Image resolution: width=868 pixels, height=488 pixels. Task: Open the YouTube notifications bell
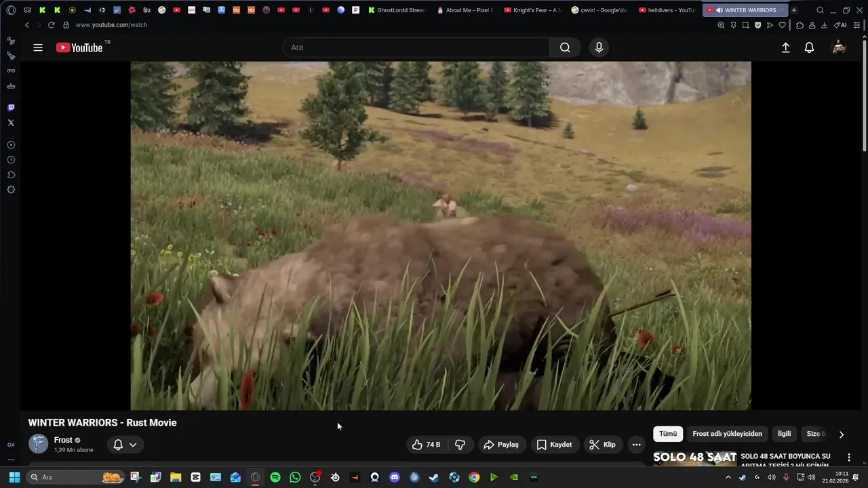point(809,47)
